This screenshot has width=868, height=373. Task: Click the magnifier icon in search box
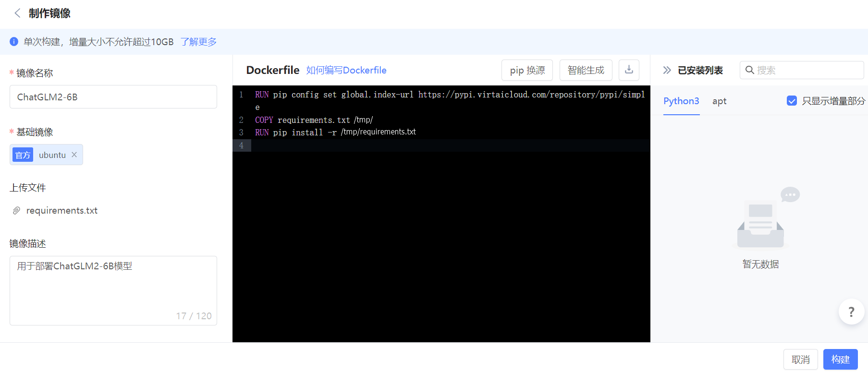pyautogui.click(x=749, y=70)
